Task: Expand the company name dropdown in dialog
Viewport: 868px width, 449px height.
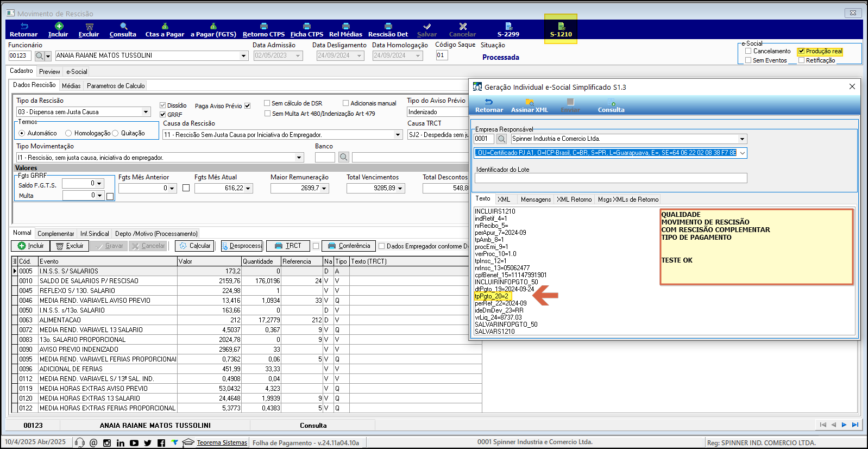Action: [x=742, y=139]
